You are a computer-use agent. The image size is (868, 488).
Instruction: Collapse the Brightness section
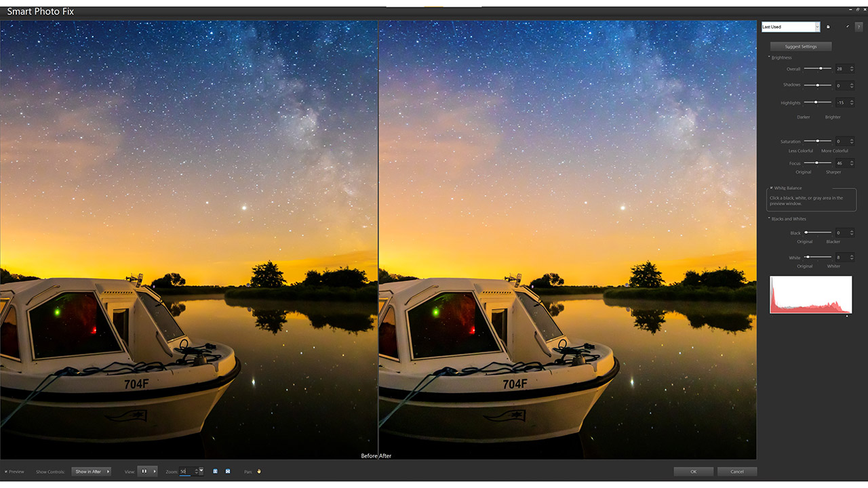click(770, 58)
